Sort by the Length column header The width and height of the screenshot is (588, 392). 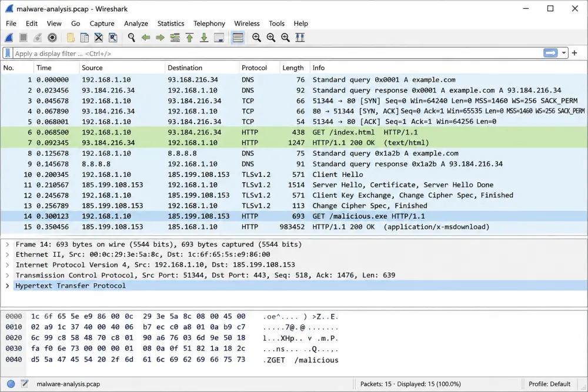pos(295,68)
